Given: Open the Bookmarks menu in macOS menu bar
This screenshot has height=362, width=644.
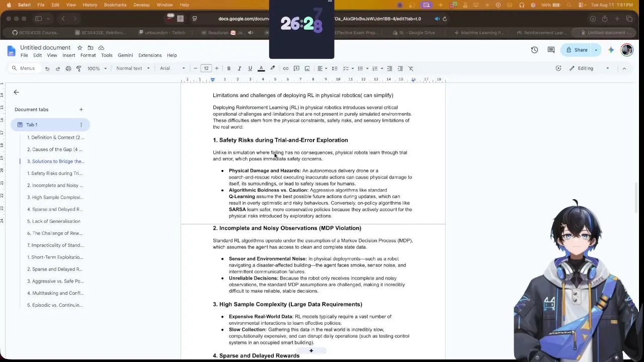Looking at the screenshot, I should point(115,5).
